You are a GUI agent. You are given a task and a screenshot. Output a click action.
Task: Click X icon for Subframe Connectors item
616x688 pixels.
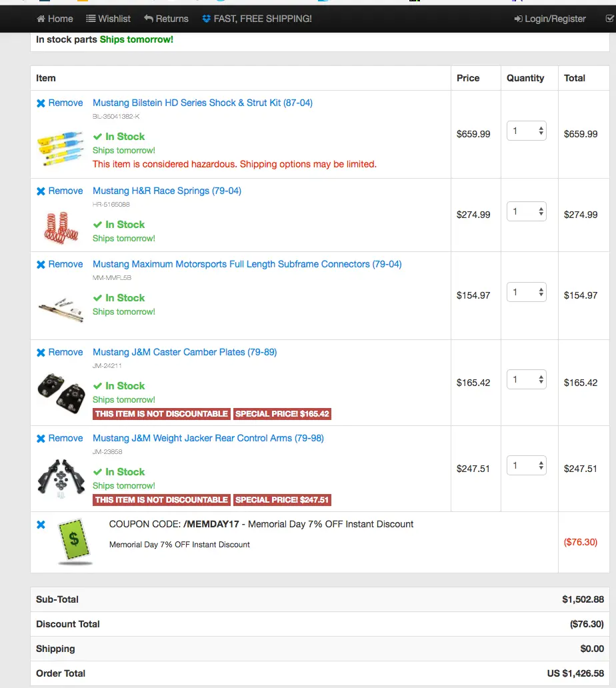[41, 265]
